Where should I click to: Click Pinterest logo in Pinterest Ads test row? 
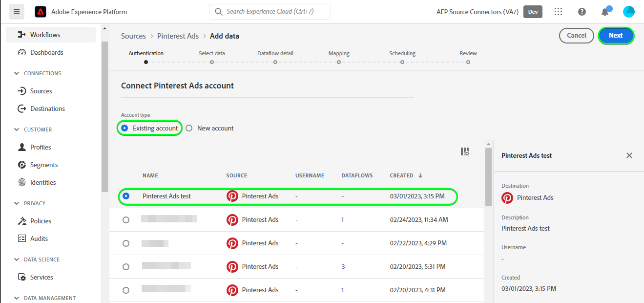[x=232, y=196]
